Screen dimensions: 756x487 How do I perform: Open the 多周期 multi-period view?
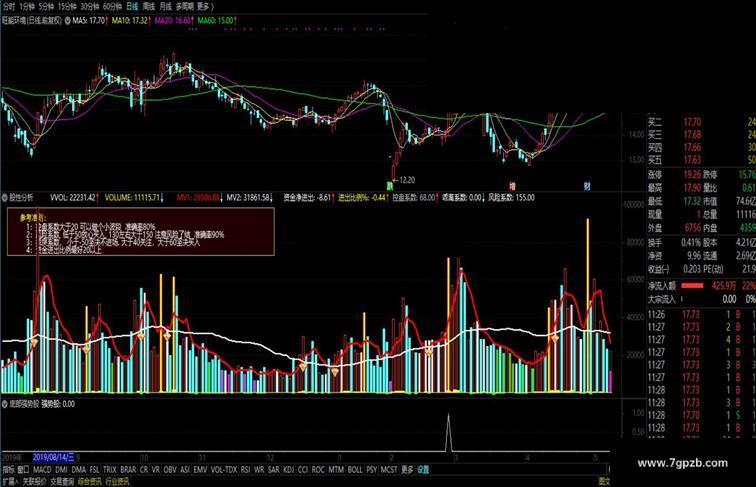(x=185, y=7)
